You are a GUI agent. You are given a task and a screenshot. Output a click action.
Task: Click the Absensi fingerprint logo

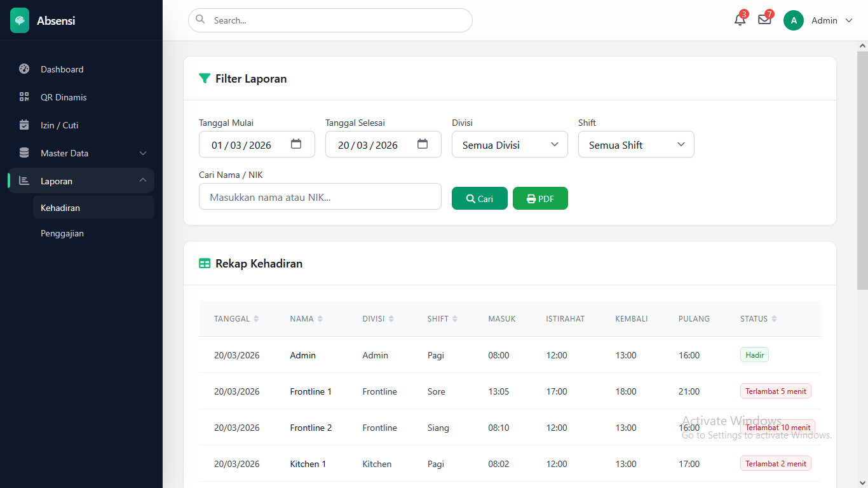pyautogui.click(x=20, y=20)
